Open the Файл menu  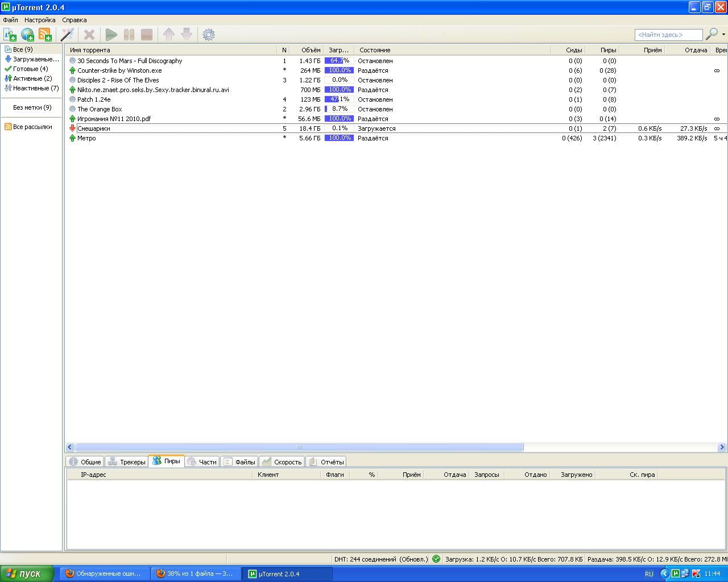(10, 20)
